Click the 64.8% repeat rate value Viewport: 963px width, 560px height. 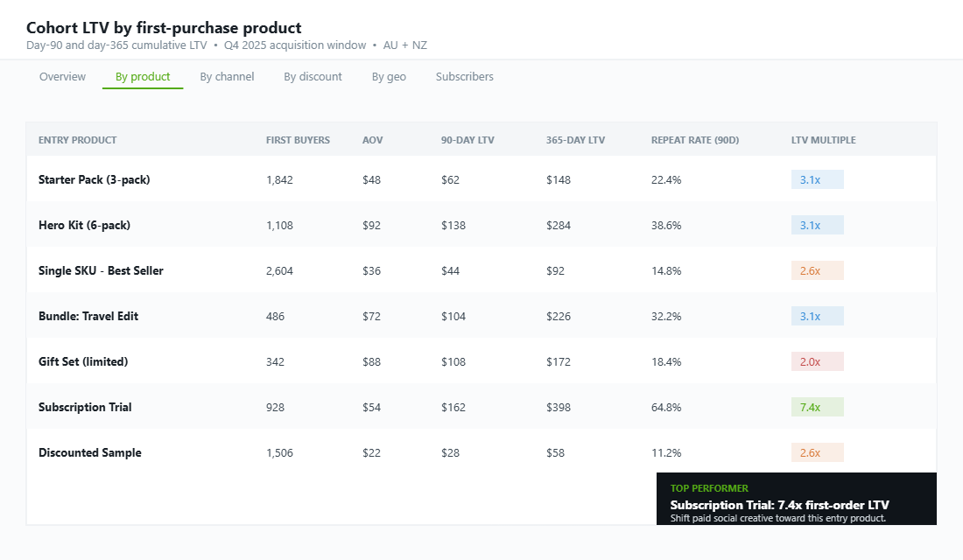point(666,407)
